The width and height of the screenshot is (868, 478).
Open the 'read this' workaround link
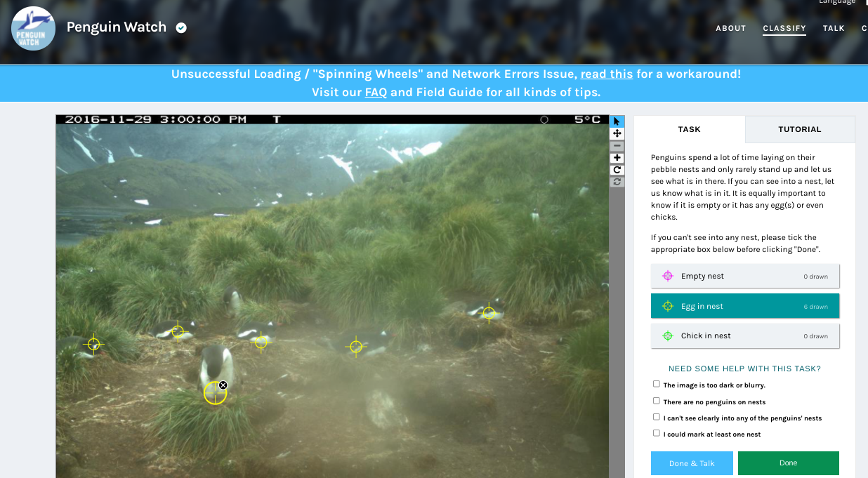[x=607, y=74]
